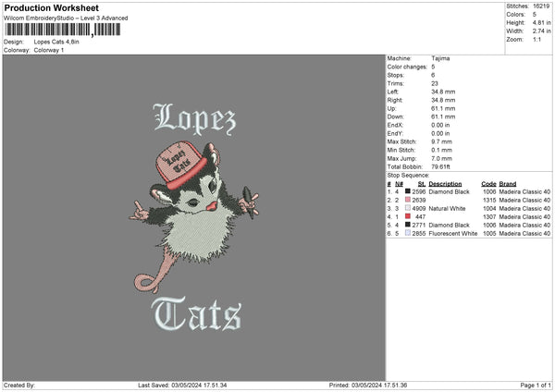Click the 'N#' column header
Screen dimensions: 555x392
pyautogui.click(x=399, y=184)
